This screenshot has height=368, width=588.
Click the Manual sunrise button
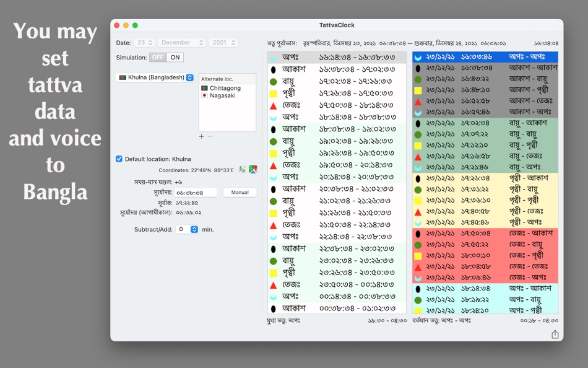point(240,192)
